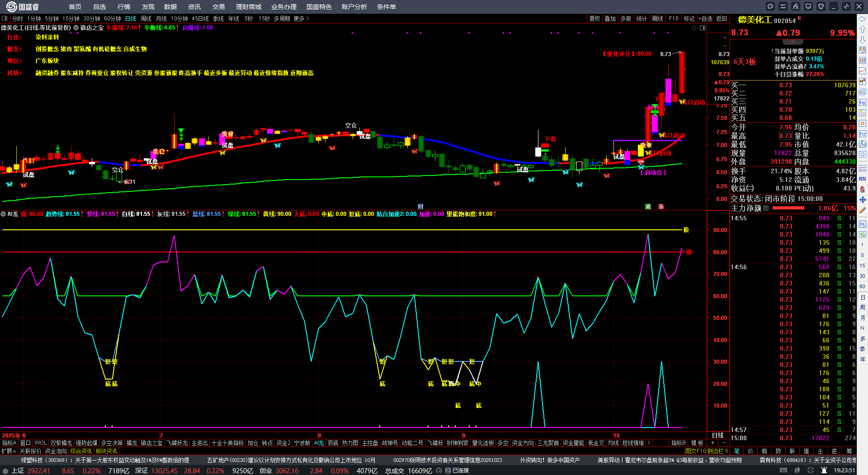The image size is (868, 475).
Task: Expand more indicator tabs arrow after 短线情绪
Action: click(x=649, y=443)
